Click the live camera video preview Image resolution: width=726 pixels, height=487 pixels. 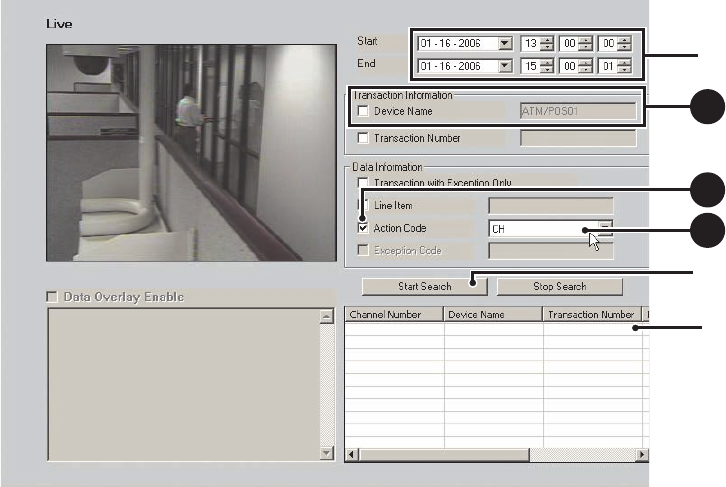tap(191, 153)
